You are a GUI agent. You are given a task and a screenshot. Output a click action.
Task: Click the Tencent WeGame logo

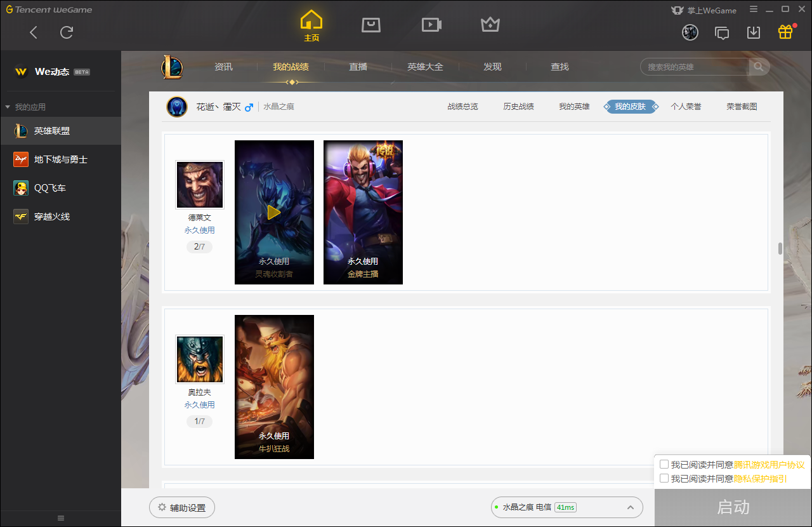tap(49, 10)
